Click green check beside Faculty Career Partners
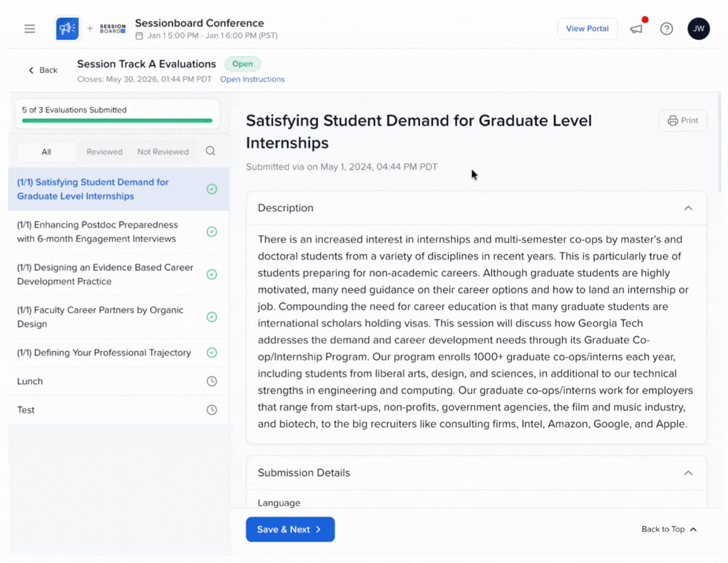 [212, 317]
